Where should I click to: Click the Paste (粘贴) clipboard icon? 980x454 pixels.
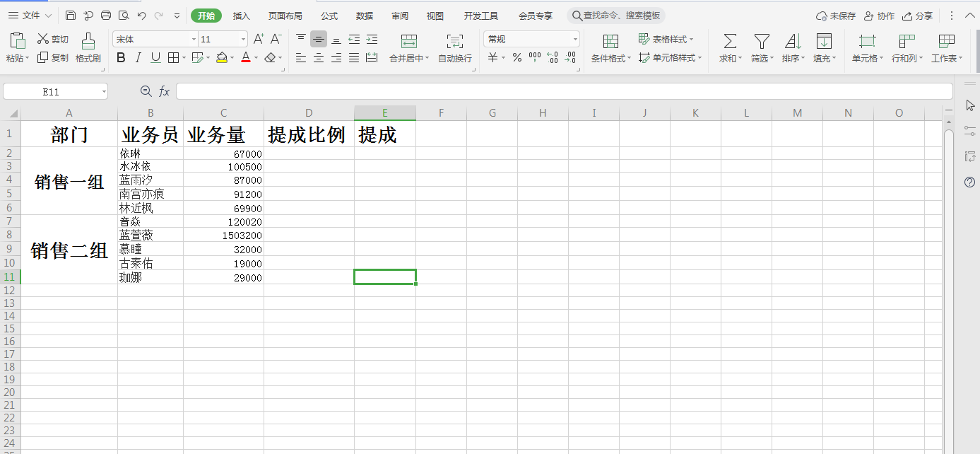tap(16, 41)
